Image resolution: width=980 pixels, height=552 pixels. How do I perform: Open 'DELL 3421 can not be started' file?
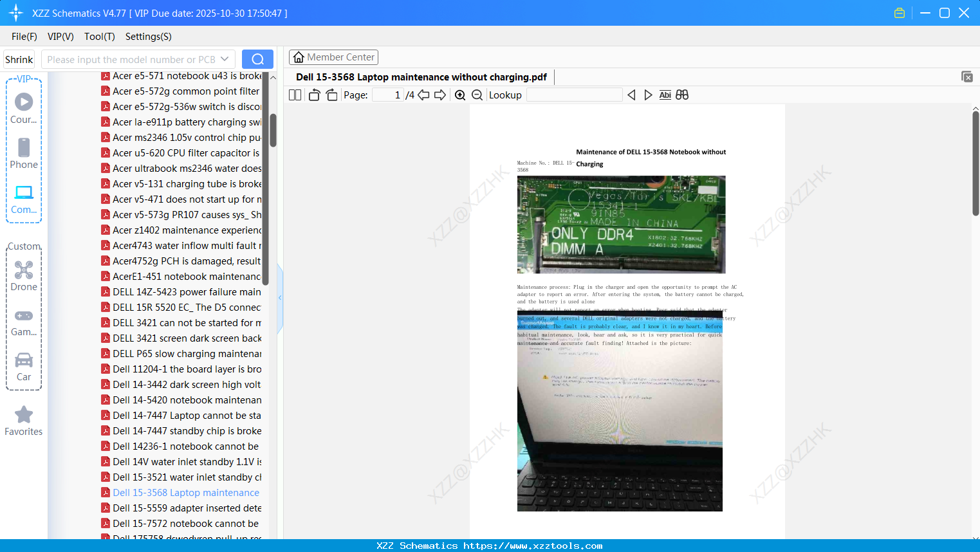[x=181, y=323]
